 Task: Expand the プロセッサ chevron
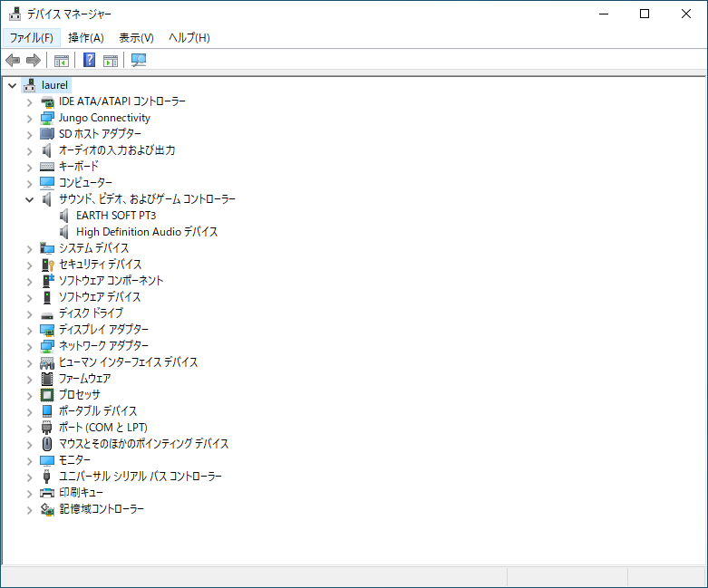(x=29, y=396)
